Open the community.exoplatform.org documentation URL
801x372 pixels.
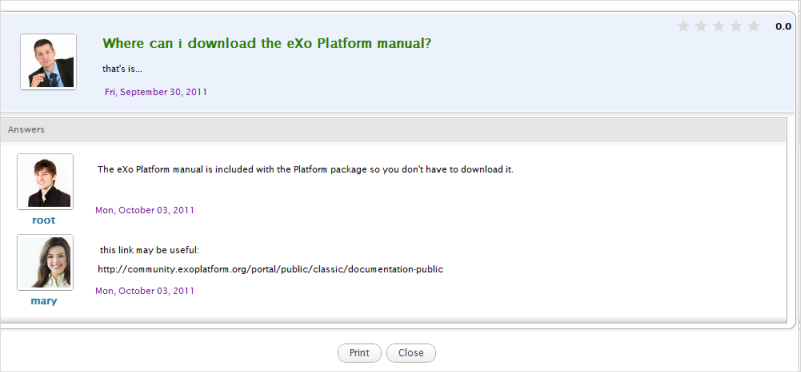tap(270, 269)
